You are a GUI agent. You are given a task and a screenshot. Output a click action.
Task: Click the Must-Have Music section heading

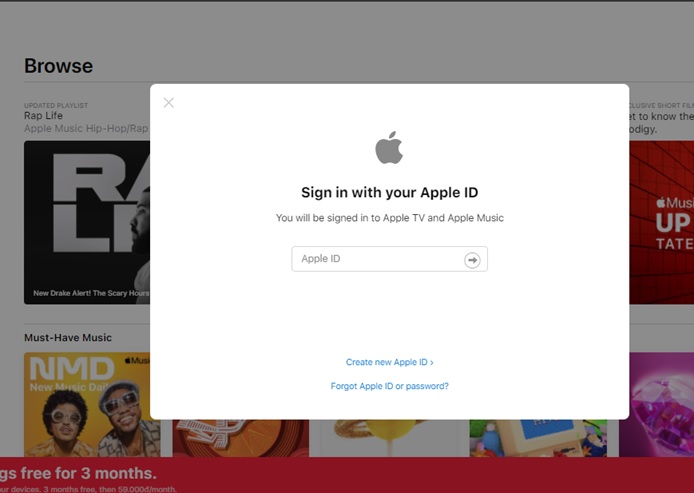[68, 338]
